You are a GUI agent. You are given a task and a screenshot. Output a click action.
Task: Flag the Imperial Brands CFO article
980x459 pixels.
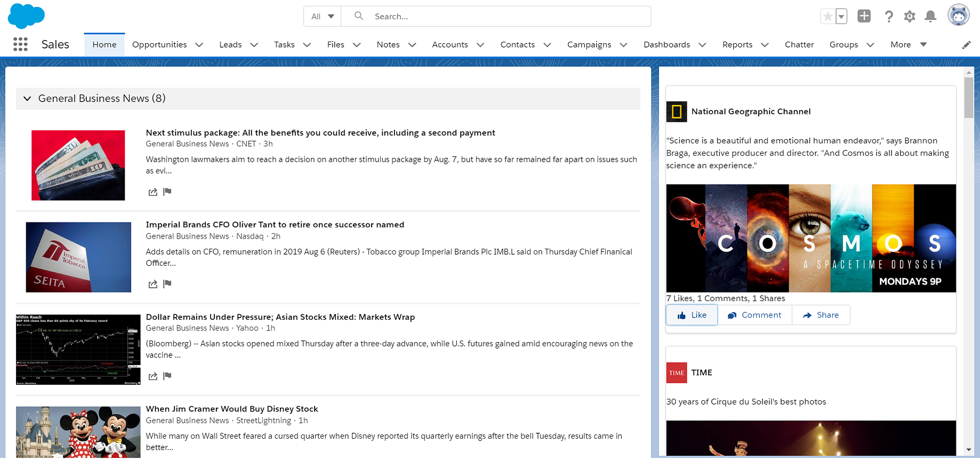(167, 283)
